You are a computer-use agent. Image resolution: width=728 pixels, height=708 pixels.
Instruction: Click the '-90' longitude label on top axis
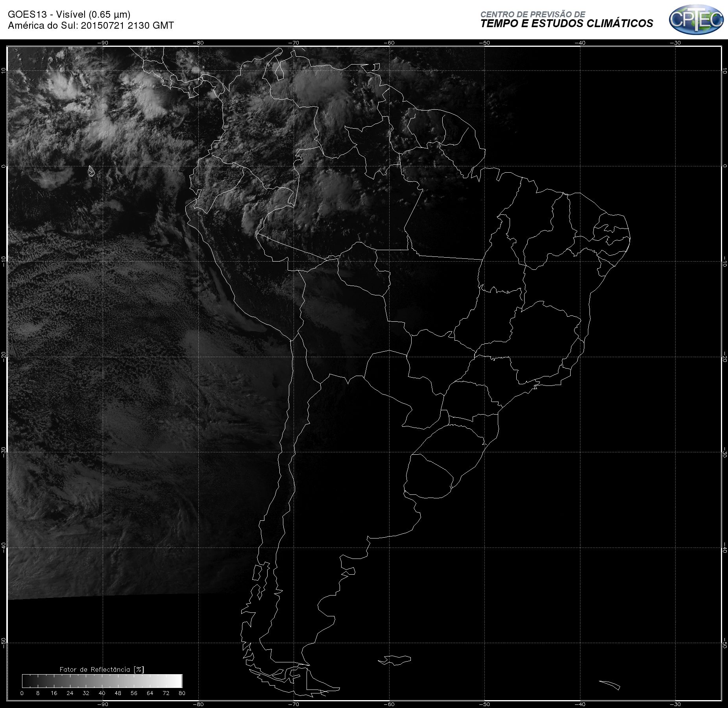click(103, 43)
